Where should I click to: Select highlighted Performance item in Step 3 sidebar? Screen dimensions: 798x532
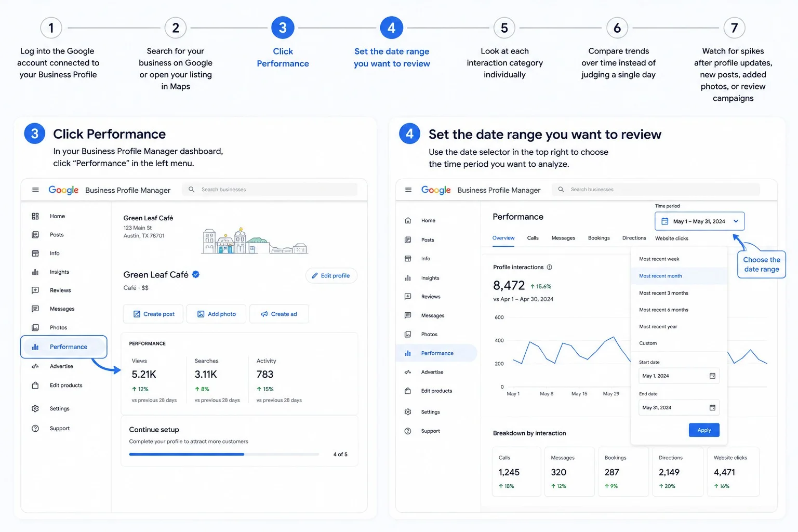pos(64,347)
